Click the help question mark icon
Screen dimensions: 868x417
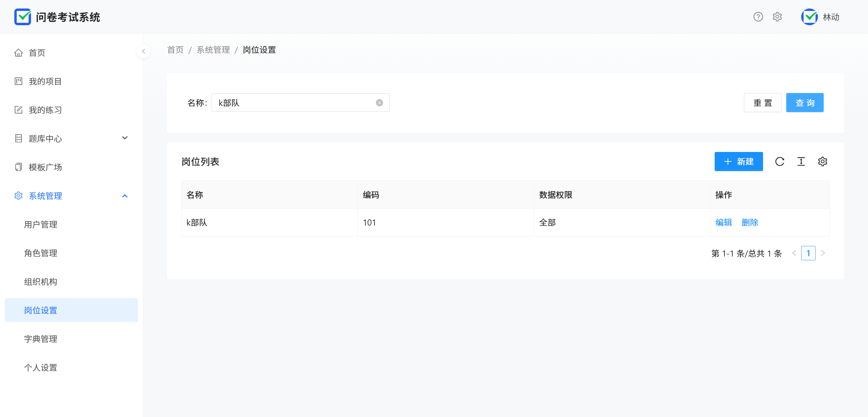758,17
